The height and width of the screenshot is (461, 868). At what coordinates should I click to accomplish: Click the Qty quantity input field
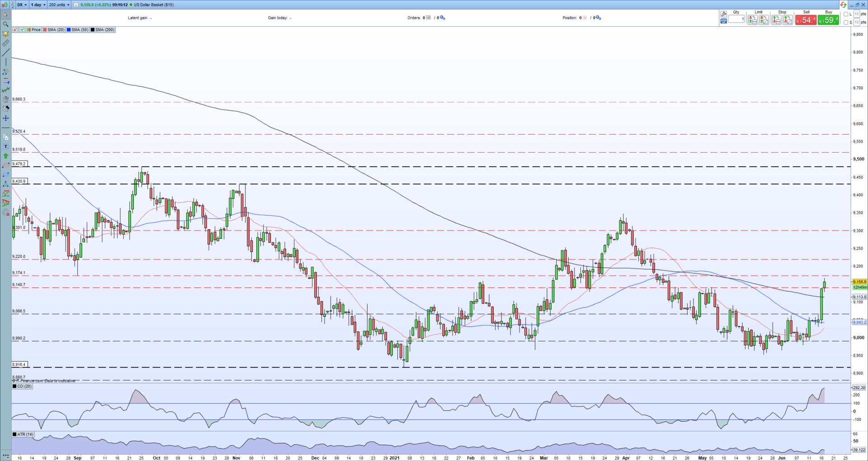click(736, 19)
